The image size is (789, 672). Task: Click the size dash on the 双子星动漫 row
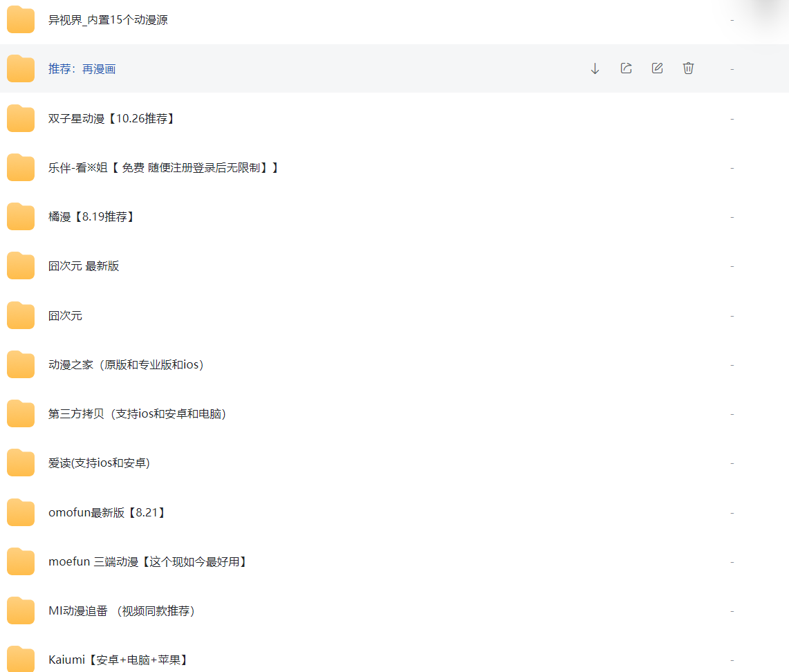(x=732, y=118)
